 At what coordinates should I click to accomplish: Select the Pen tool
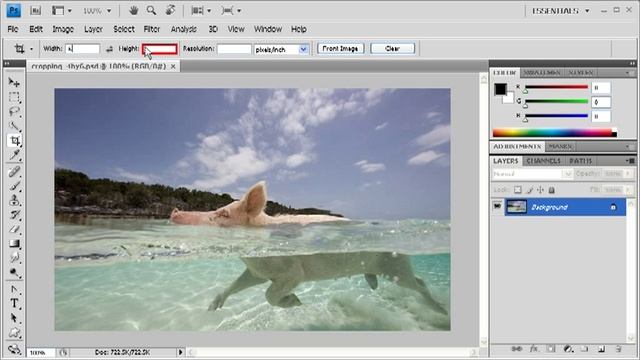(14, 289)
